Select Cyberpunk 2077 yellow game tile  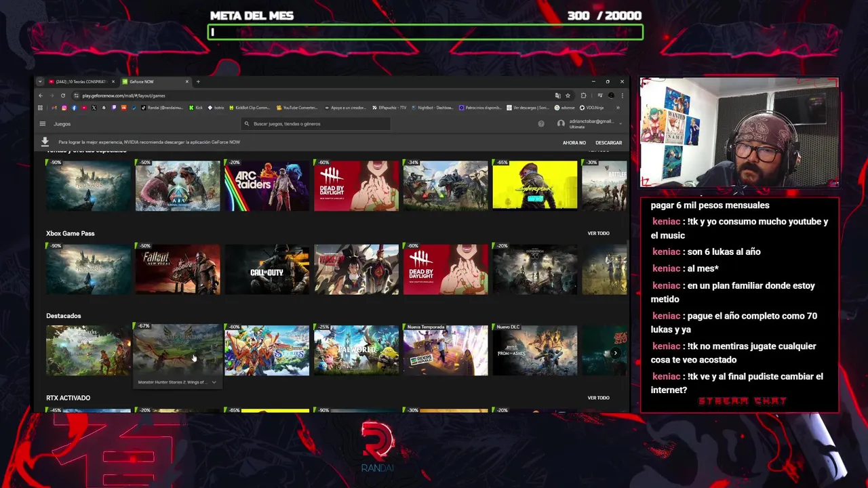pyautogui.click(x=535, y=186)
